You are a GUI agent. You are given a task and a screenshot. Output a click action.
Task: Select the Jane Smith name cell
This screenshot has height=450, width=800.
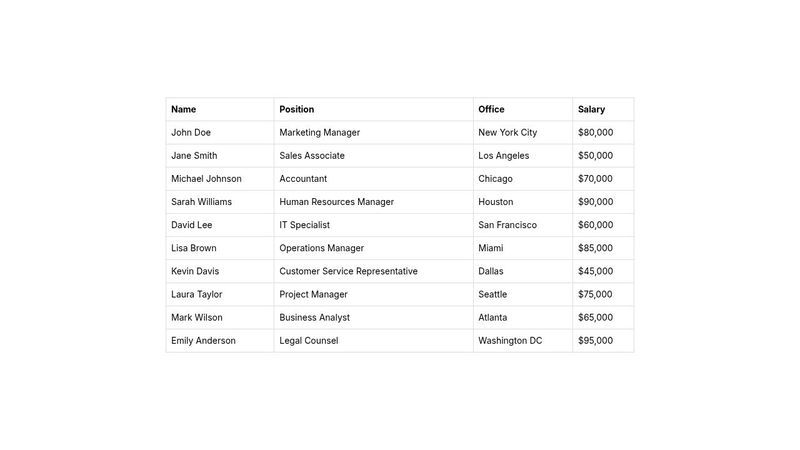pyautogui.click(x=194, y=156)
